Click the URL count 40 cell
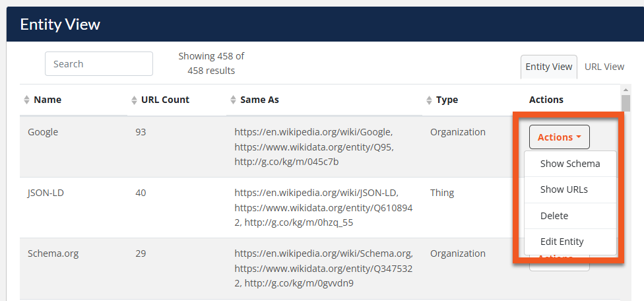The image size is (644, 301). (141, 193)
